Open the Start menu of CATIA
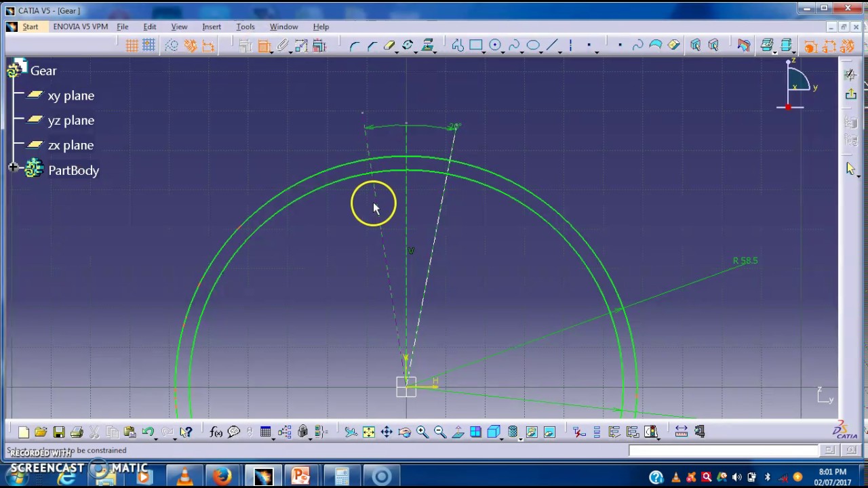This screenshot has height=488, width=868. 31,27
